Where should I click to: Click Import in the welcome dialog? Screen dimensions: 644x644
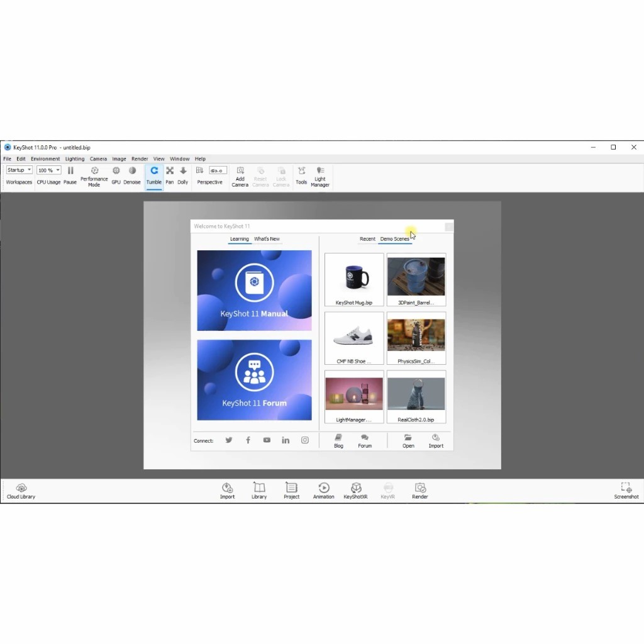436,441
